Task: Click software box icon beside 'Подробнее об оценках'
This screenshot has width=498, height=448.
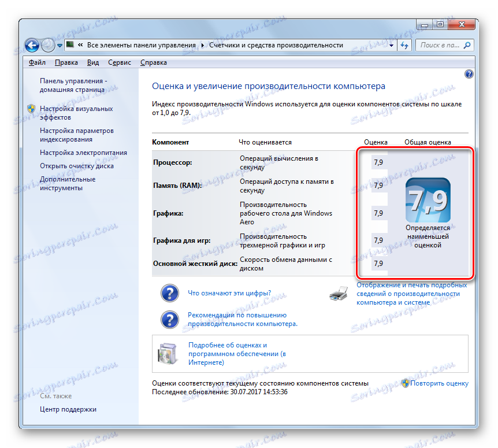Action: tap(168, 354)
